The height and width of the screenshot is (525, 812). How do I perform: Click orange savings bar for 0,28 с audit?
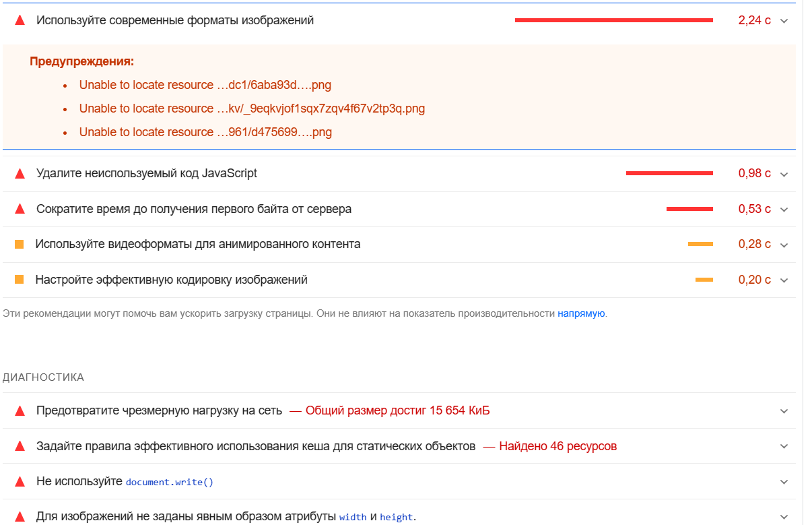click(x=700, y=244)
